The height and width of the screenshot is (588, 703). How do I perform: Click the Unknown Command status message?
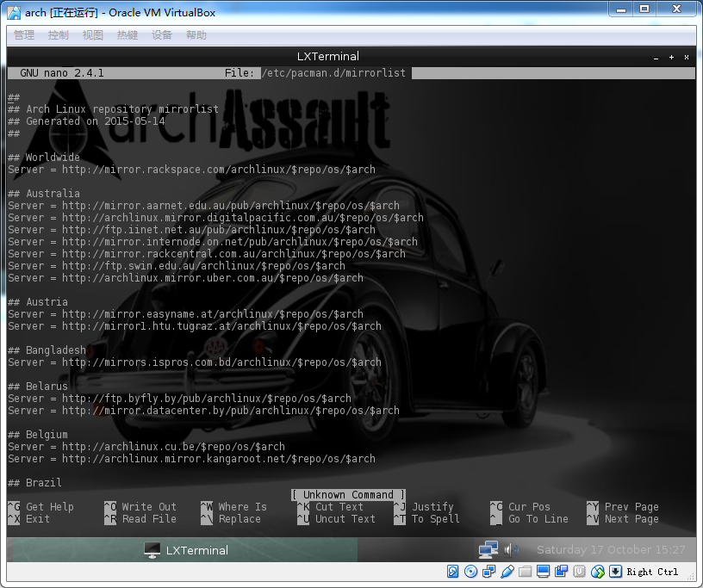click(348, 495)
